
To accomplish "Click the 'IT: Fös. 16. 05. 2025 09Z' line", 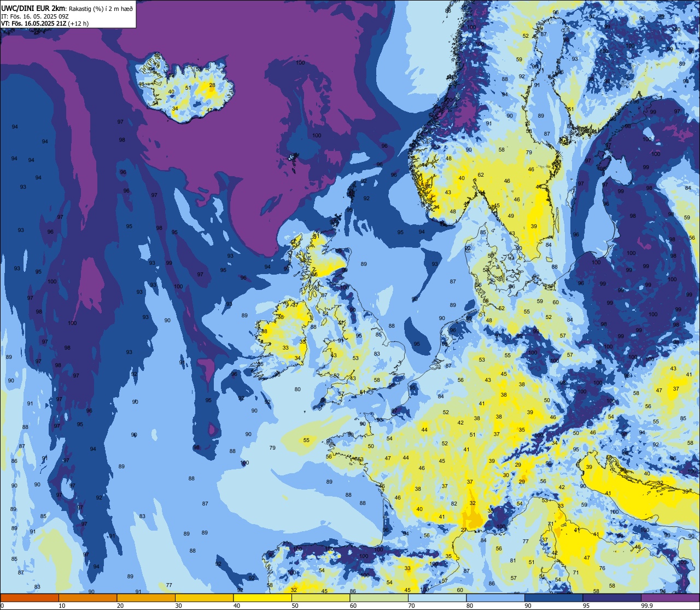I will click(x=35, y=16).
